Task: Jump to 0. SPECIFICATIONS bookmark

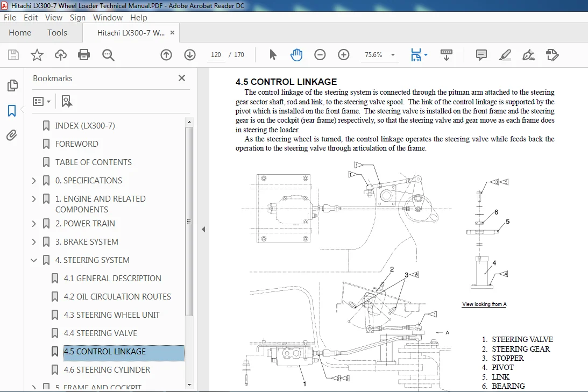Action: 89,181
